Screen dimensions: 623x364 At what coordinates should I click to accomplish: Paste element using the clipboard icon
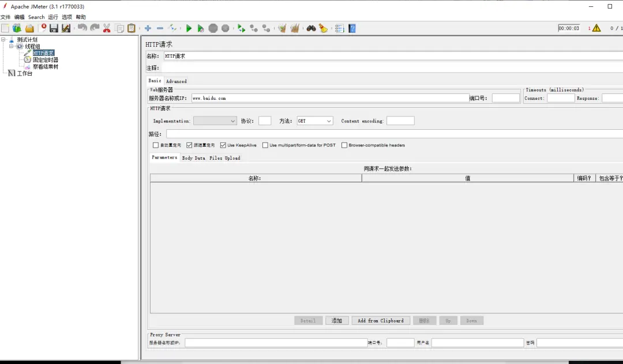(132, 28)
